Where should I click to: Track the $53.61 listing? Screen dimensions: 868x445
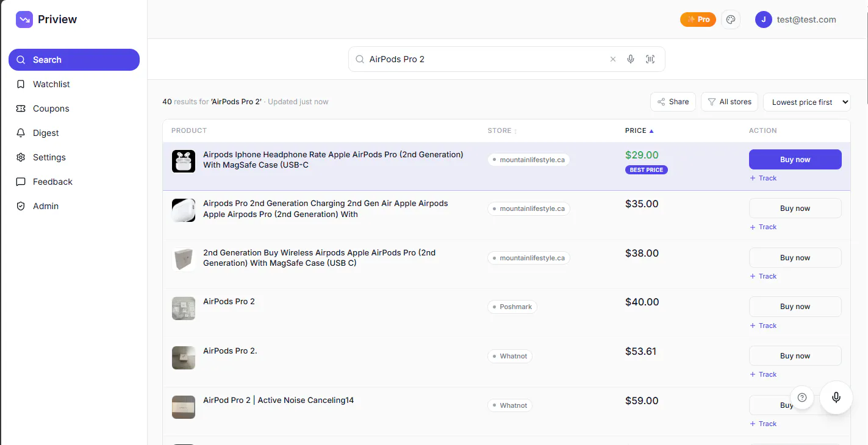point(763,374)
